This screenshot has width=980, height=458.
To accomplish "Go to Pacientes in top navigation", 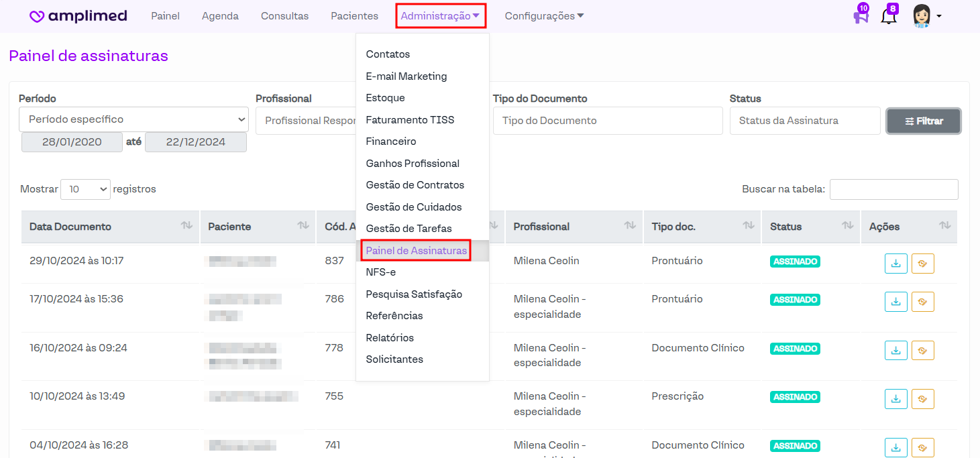I will tap(354, 16).
